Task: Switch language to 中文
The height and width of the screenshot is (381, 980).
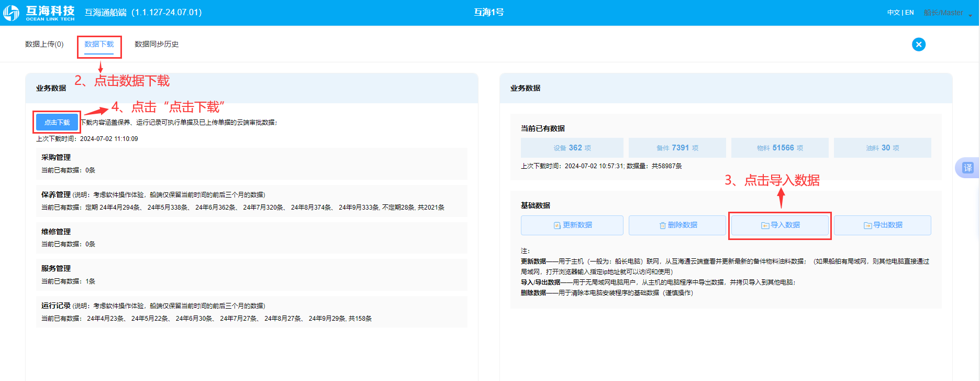Action: coord(893,13)
